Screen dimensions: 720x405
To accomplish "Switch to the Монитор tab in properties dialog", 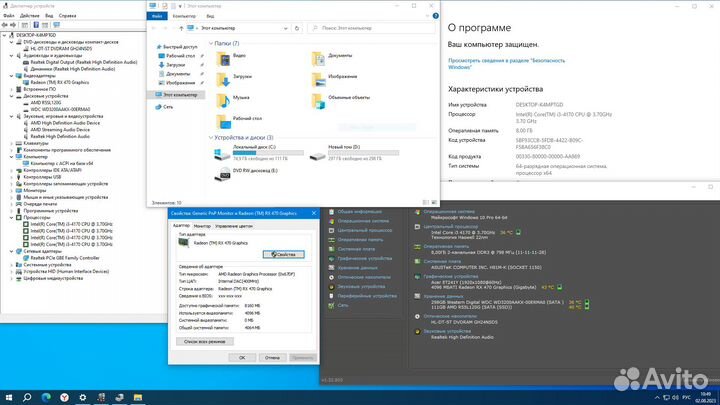I will (202, 226).
